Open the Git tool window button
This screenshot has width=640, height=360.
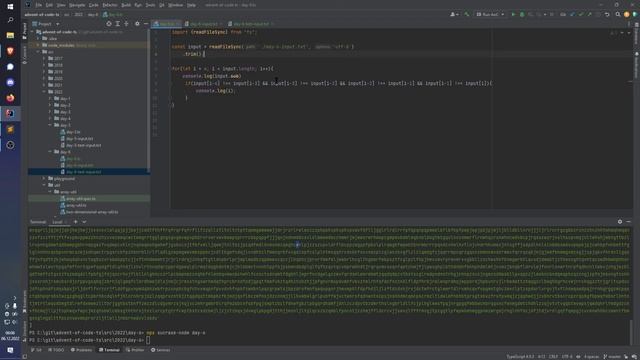pyautogui.click(x=37, y=350)
